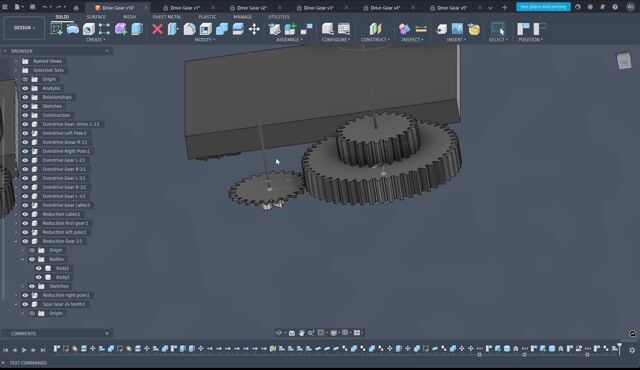This screenshot has width=640, height=370.
Task: Open the Assemble dropdown menu
Action: click(289, 40)
